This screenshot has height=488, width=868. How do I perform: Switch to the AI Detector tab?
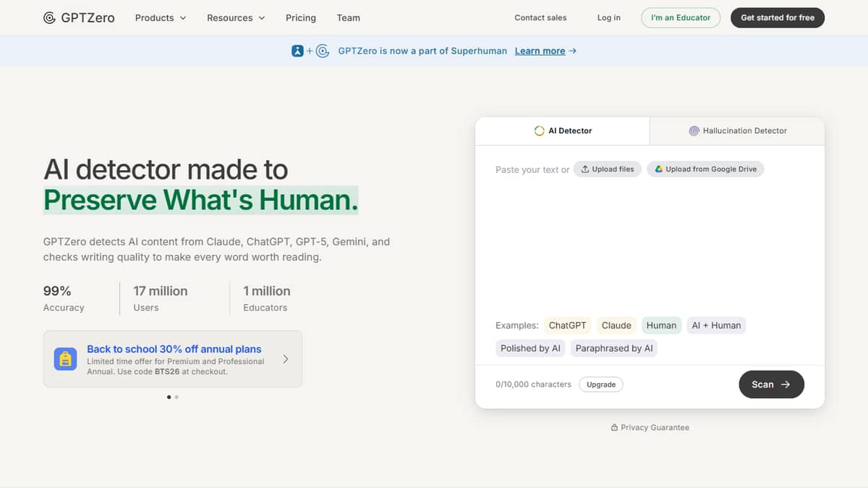coord(562,131)
